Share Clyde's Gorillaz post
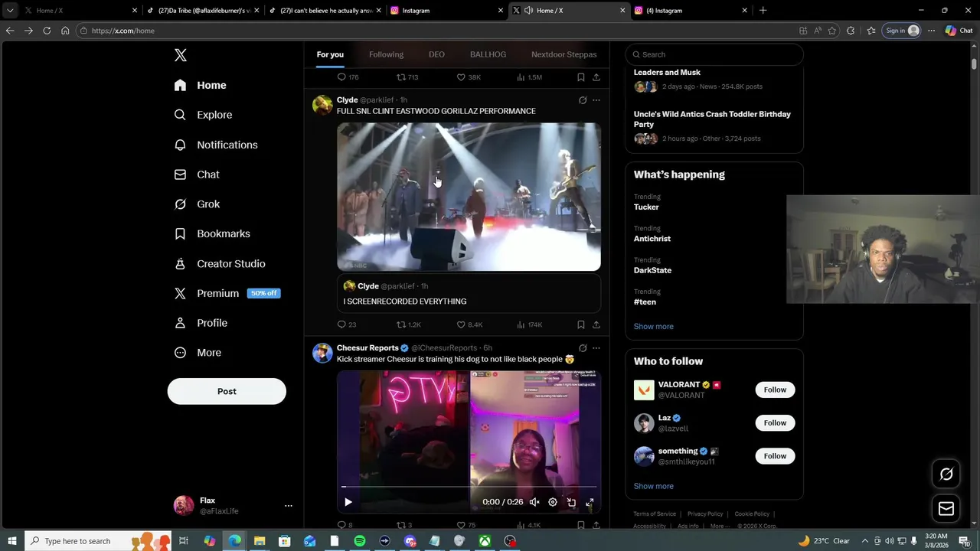 [596, 324]
